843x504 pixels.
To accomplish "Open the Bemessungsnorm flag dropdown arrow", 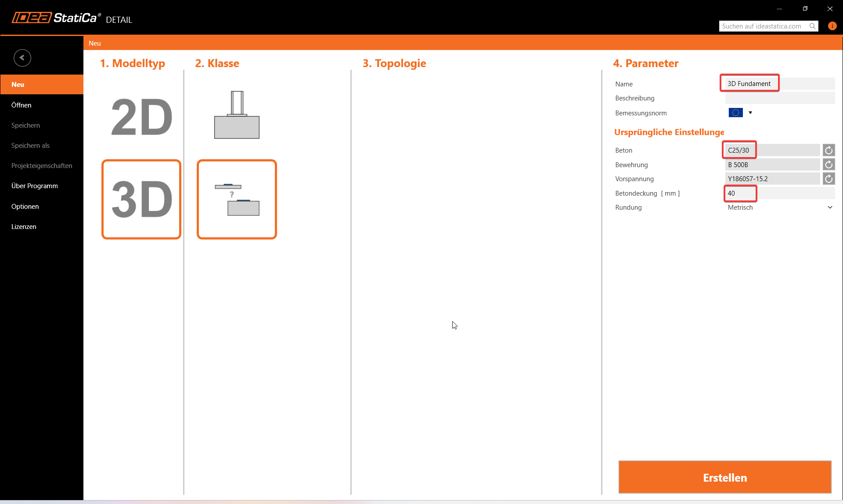I will [x=750, y=113].
